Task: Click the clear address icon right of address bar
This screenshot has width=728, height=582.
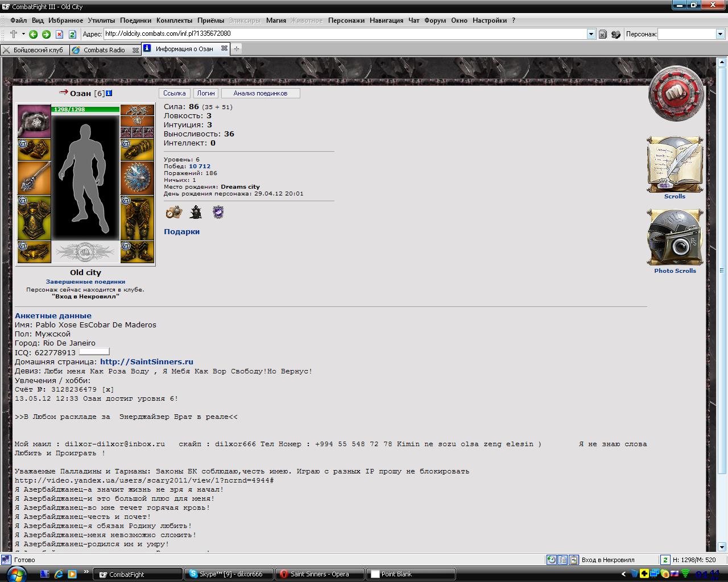Action: click(x=603, y=34)
